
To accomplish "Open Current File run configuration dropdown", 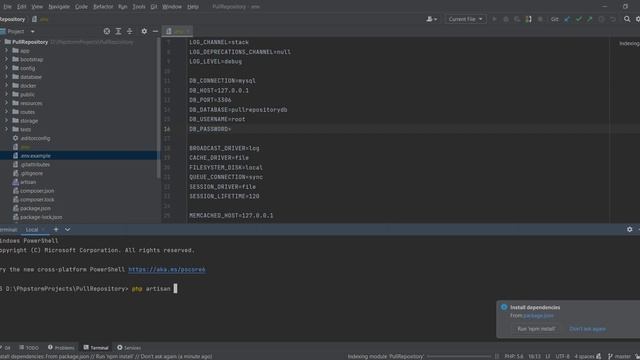I will tap(466, 19).
